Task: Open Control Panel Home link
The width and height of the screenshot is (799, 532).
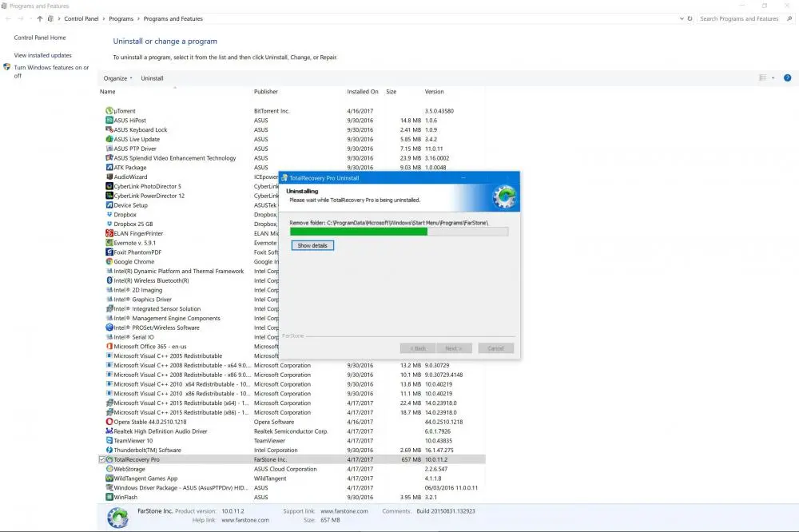Action: (40, 38)
